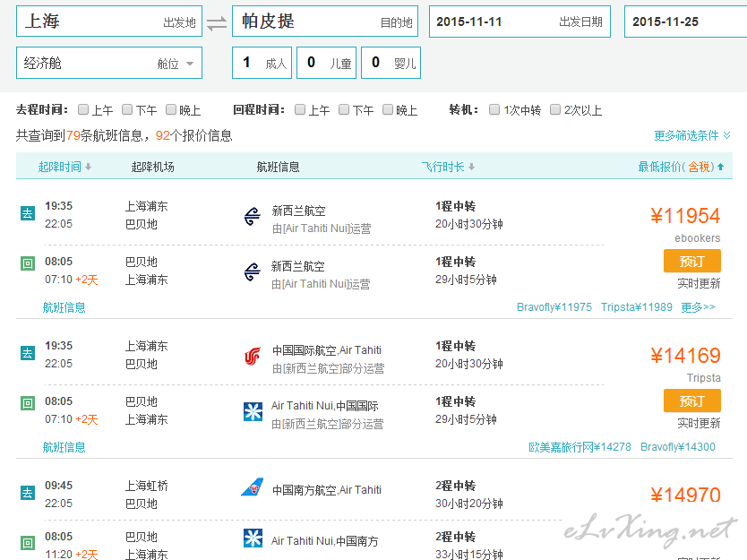Open 航班信息 link for ¥11954 flight
The height and width of the screenshot is (560, 747).
64,307
